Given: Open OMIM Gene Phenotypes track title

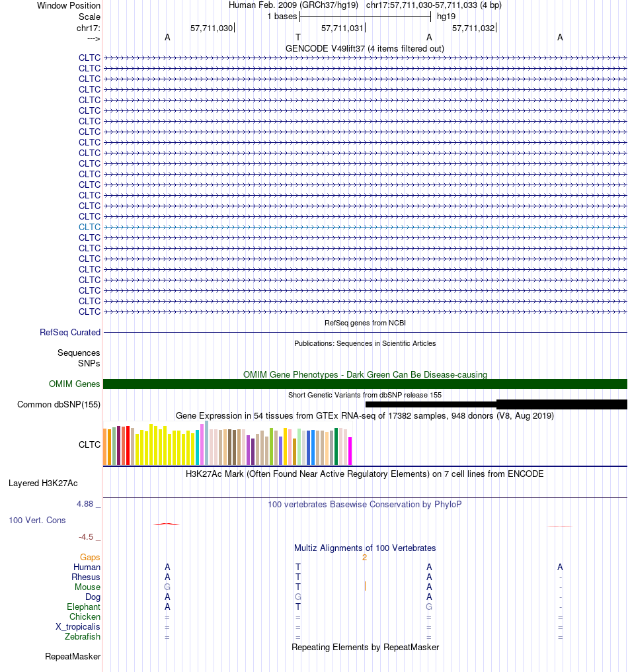Looking at the screenshot, I should [365, 374].
